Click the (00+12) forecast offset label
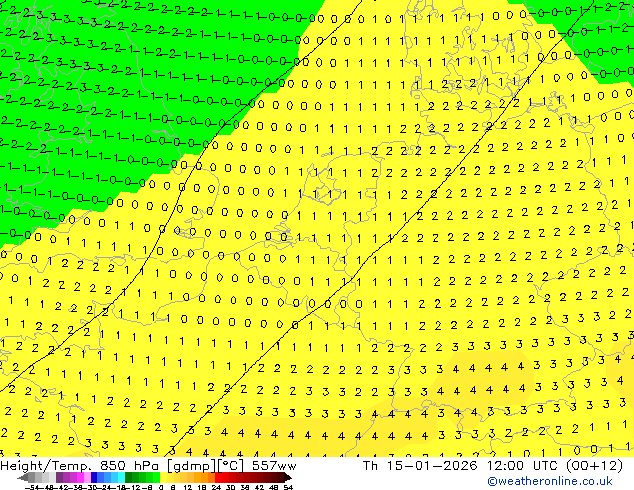634x490 pixels. point(594,466)
